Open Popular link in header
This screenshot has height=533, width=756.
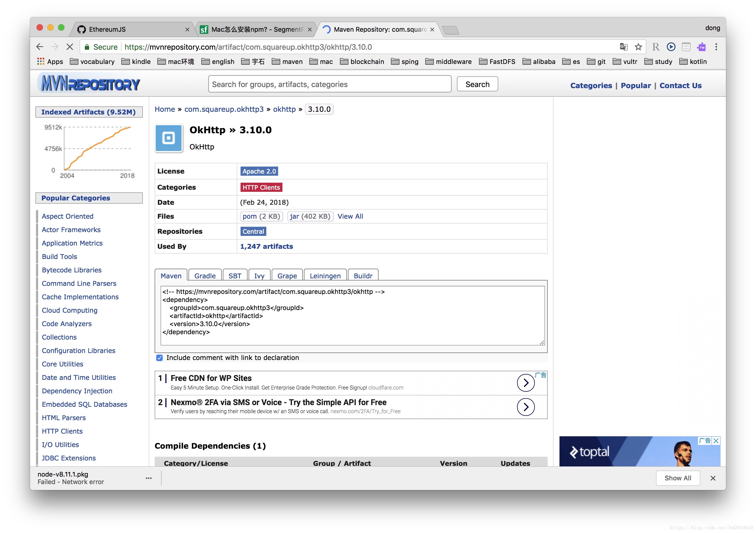point(635,86)
